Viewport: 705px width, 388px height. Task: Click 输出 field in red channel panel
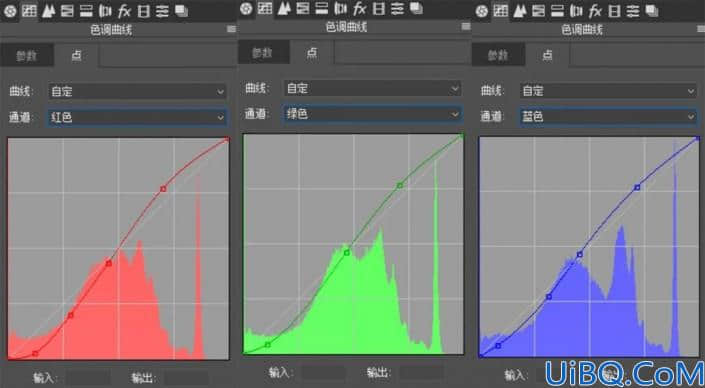186,378
